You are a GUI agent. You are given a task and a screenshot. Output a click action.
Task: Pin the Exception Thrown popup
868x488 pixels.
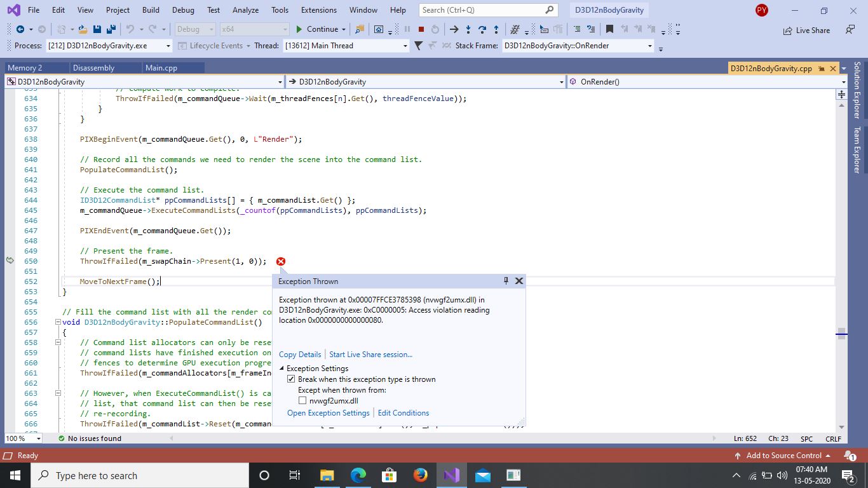(505, 280)
